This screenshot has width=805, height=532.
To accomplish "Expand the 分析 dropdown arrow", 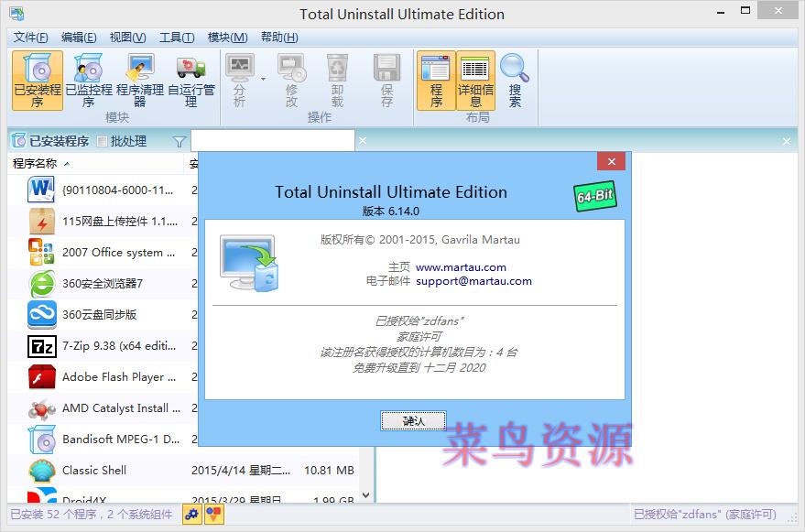I will click(x=264, y=80).
